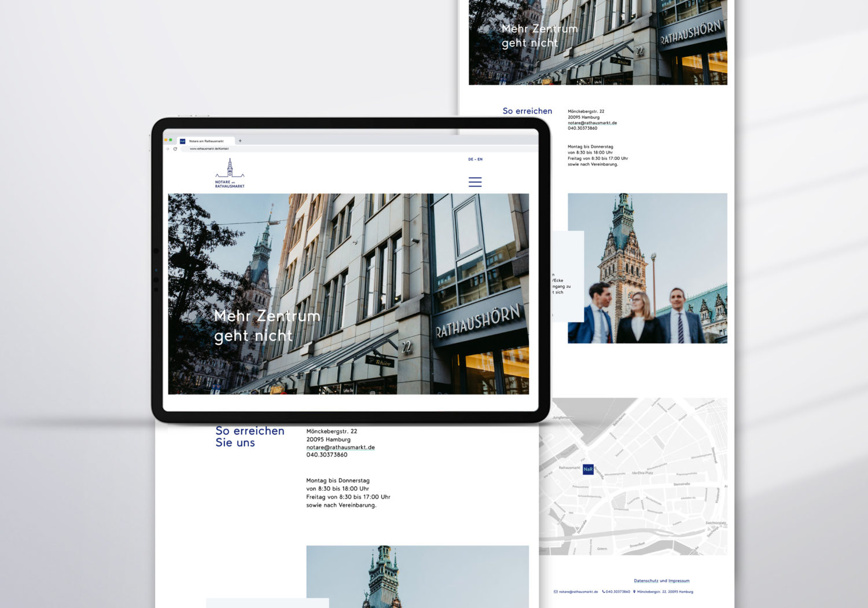Click the 'Ida-Ehre-Platz' label on the map
This screenshot has height=608, width=868.
642,473
